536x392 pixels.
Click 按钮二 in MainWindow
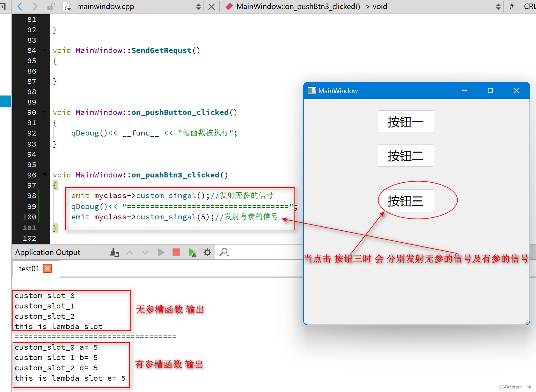coord(406,156)
